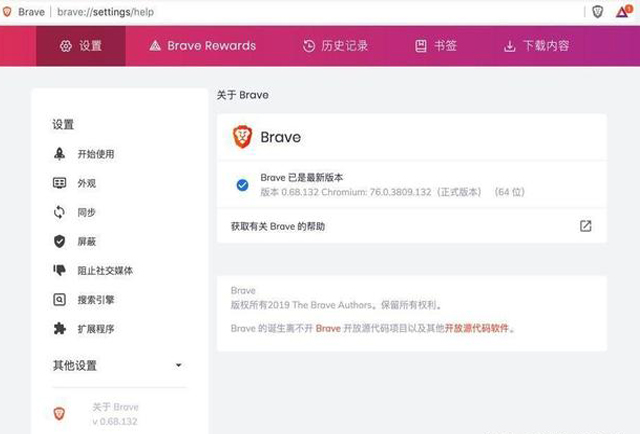Select 同步 in the sidebar

click(87, 212)
